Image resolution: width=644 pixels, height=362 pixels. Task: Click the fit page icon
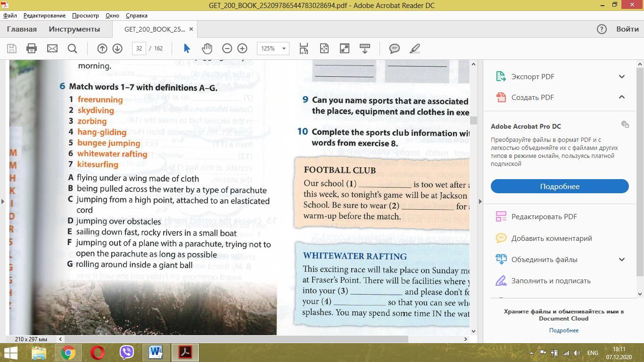324,49
